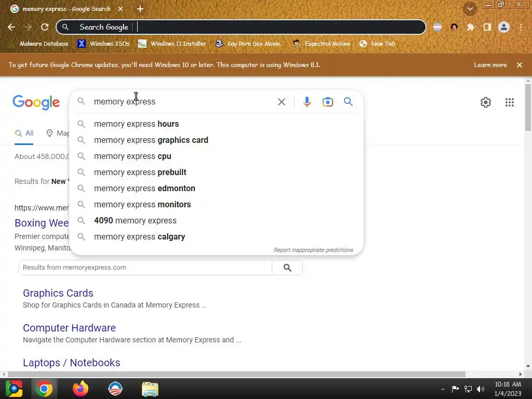Click the Results from memoryexpress.com field

pos(145,268)
